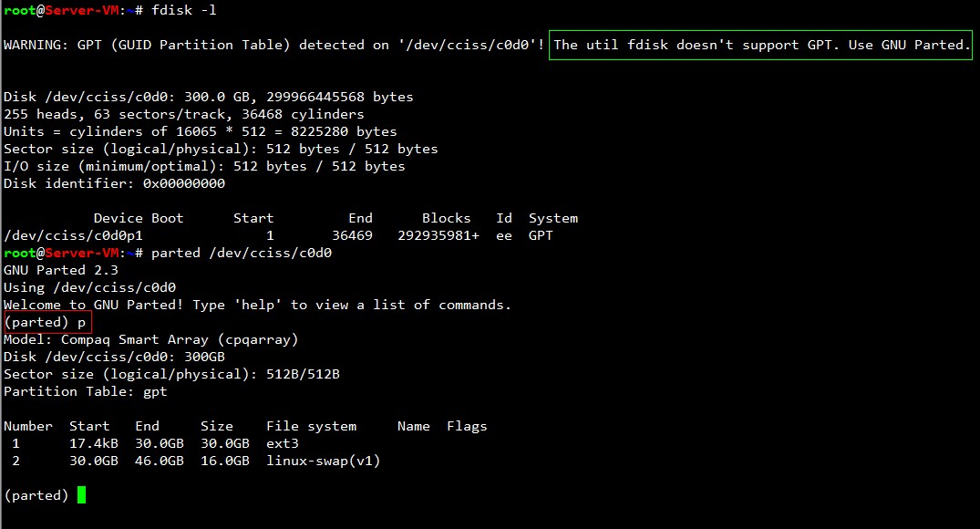Click the 'Blocks' column header in fdisk output
The image size is (980, 529).
pyautogui.click(x=447, y=218)
